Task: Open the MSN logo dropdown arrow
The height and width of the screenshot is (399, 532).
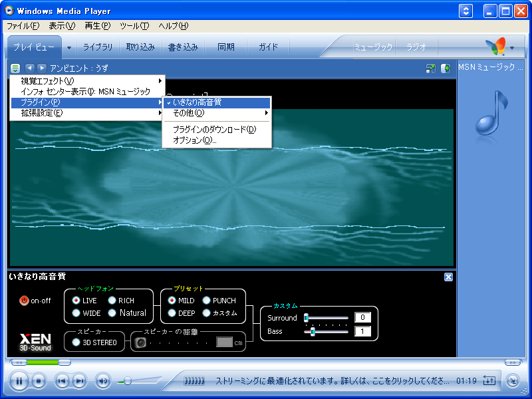Action: tap(512, 48)
